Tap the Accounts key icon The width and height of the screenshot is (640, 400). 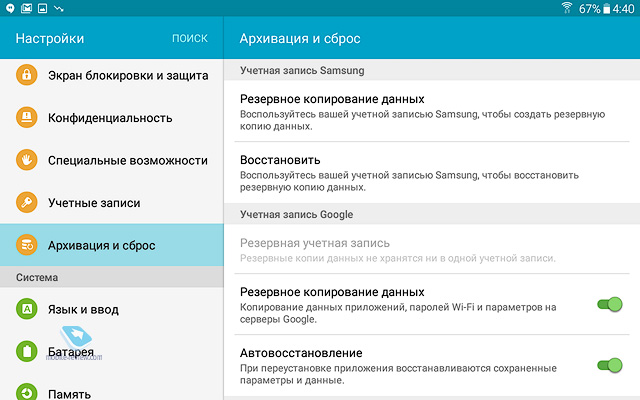tap(27, 203)
